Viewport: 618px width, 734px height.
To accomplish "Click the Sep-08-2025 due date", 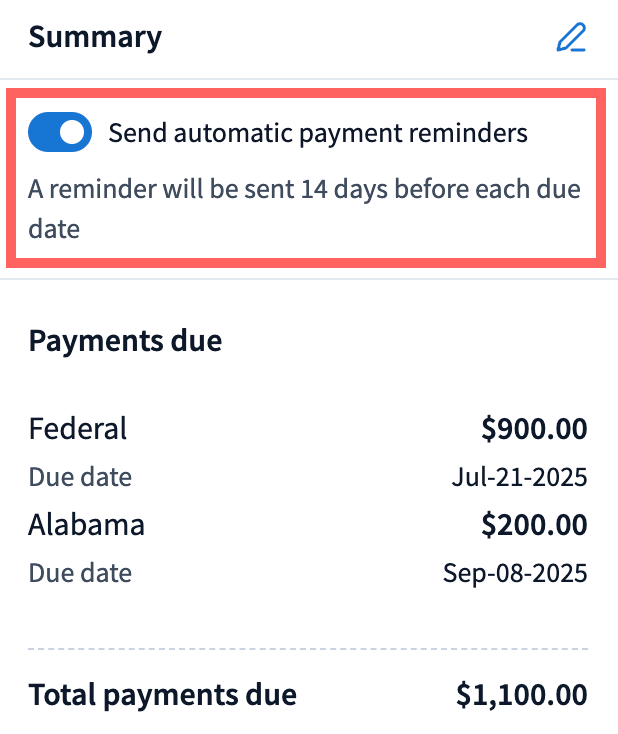I will tap(515, 573).
